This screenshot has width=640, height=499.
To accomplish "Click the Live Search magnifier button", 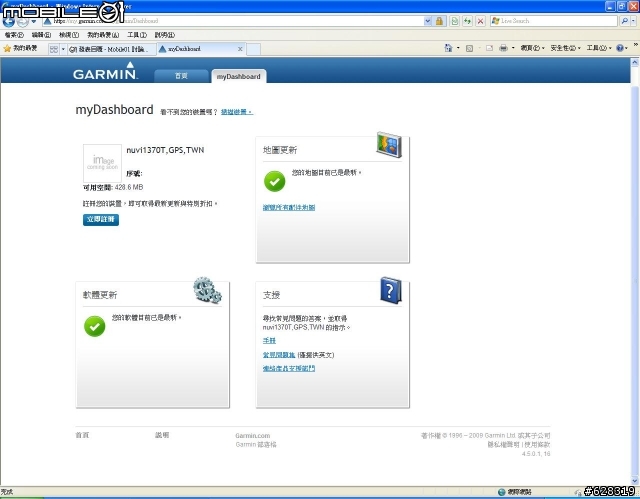I will point(624,21).
